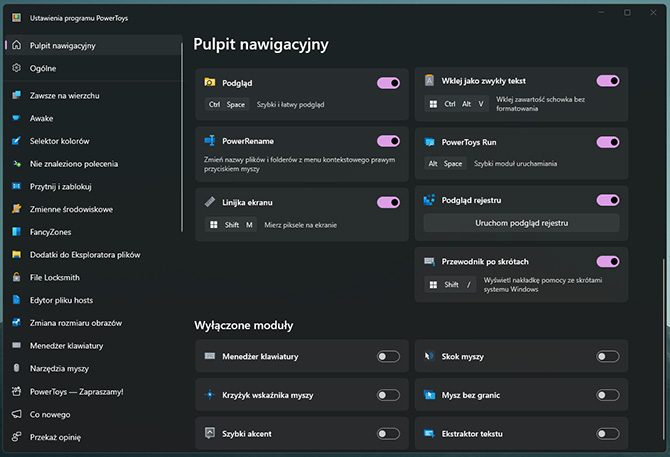Click the Zawsze na wierzchu sidebar icon
Image resolution: width=670 pixels, height=457 pixels.
coord(16,95)
